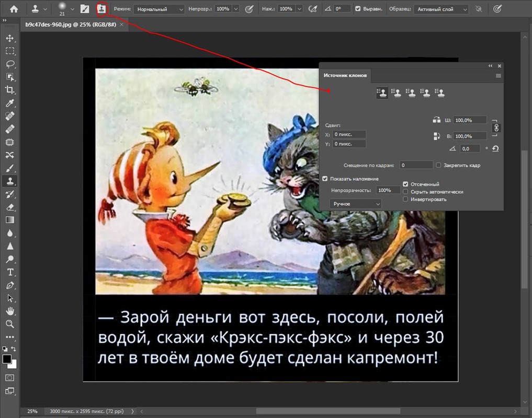Open the Clone Source panel options menu
532x418 pixels.
pyautogui.click(x=499, y=76)
